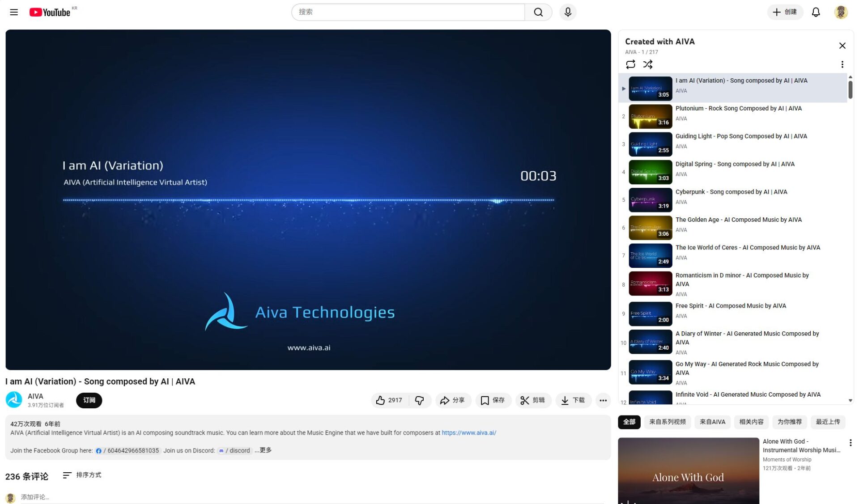Dislike the video with thumbs down

tap(420, 400)
